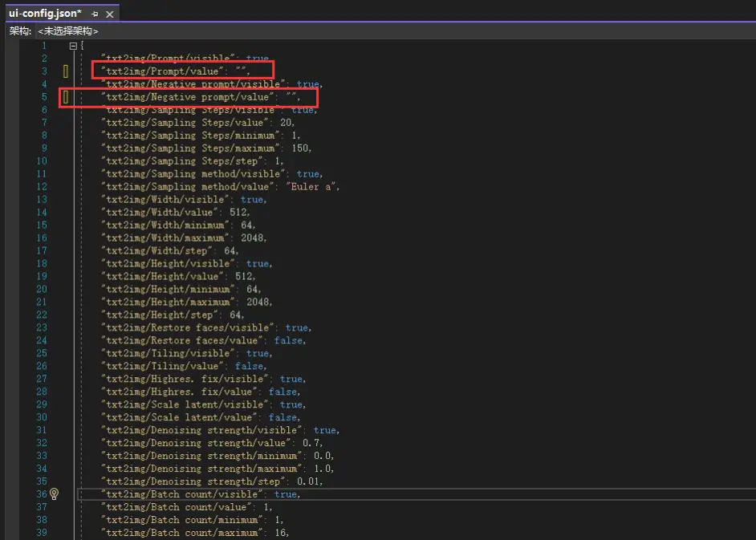Click the false value on line 24
This screenshot has height=540, width=756.
pyautogui.click(x=288, y=340)
